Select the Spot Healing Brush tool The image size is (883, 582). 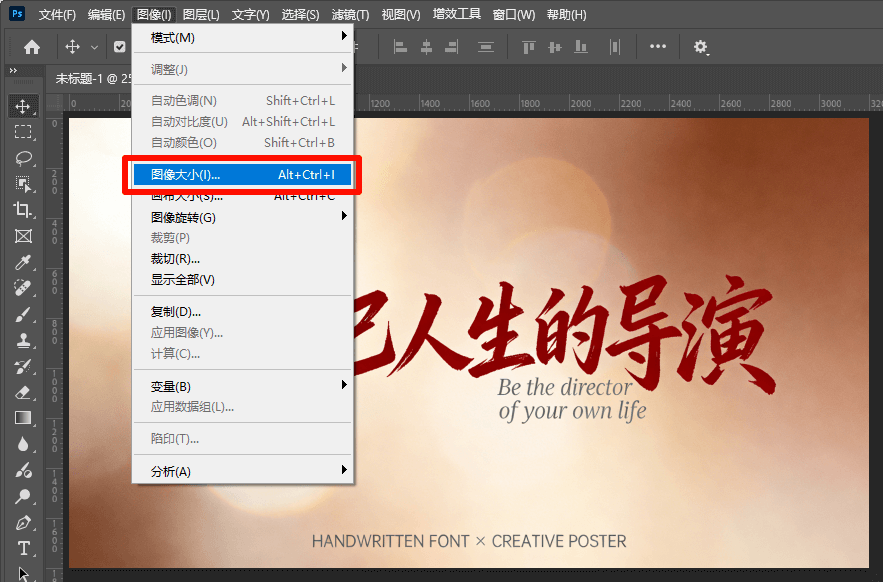tap(25, 288)
